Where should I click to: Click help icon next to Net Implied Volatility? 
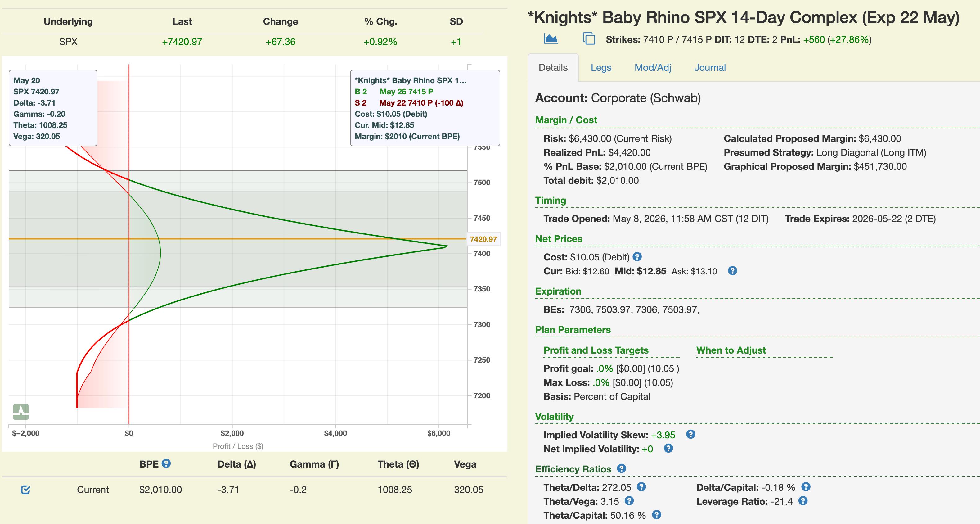coord(668,448)
